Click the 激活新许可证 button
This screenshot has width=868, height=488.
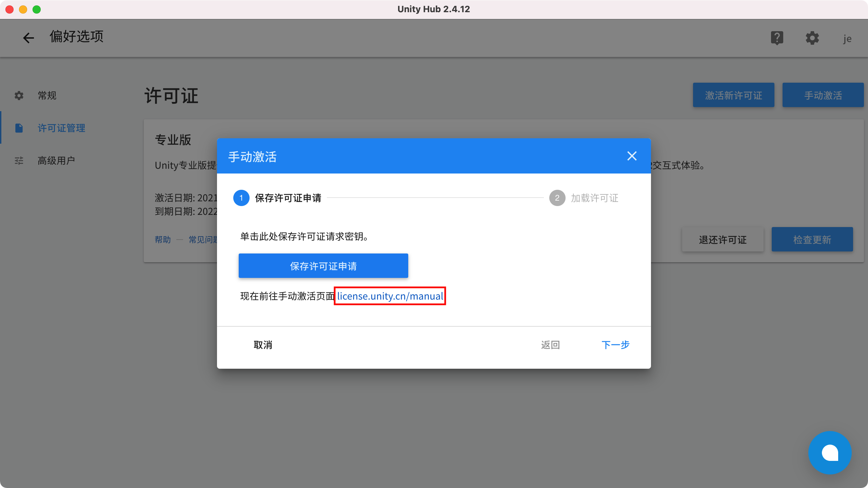click(734, 95)
